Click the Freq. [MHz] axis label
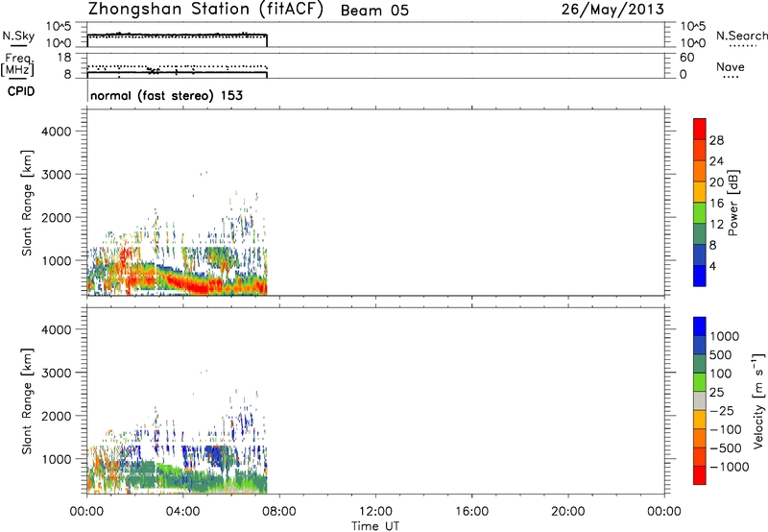This screenshot has height=532, width=768. tap(18, 64)
